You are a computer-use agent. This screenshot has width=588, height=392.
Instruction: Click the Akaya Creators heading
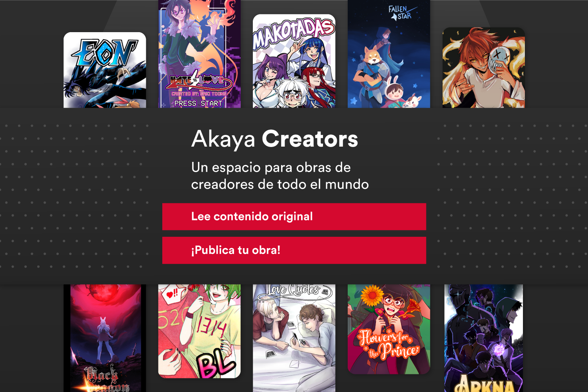point(274,139)
